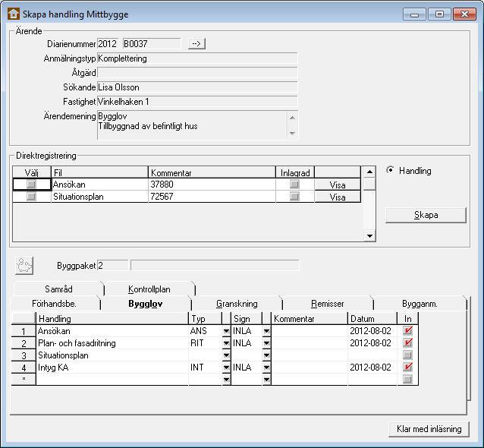Check the In checkbox for row 3 Situationsplan

pos(407,355)
